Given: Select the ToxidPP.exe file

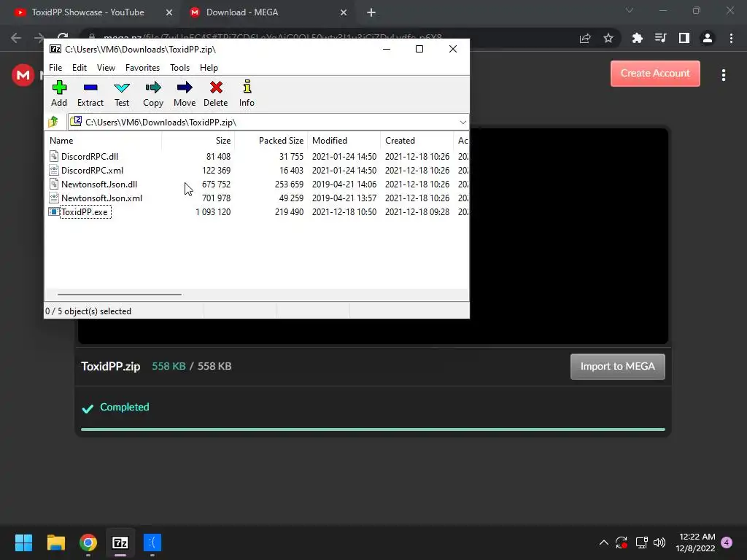Looking at the screenshot, I should pyautogui.click(x=85, y=212).
